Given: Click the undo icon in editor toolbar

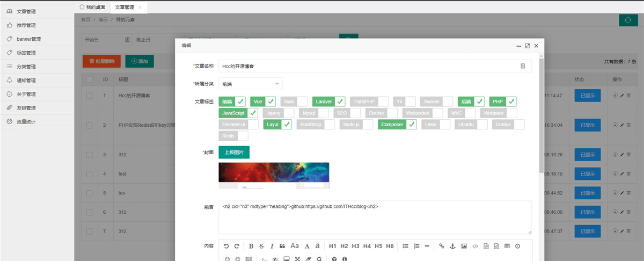Looking at the screenshot, I should click(226, 246).
